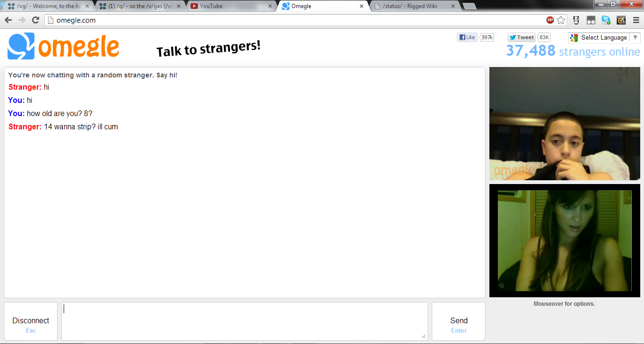Click the 63K tweet count bubble
The height and width of the screenshot is (344, 644).
544,37
